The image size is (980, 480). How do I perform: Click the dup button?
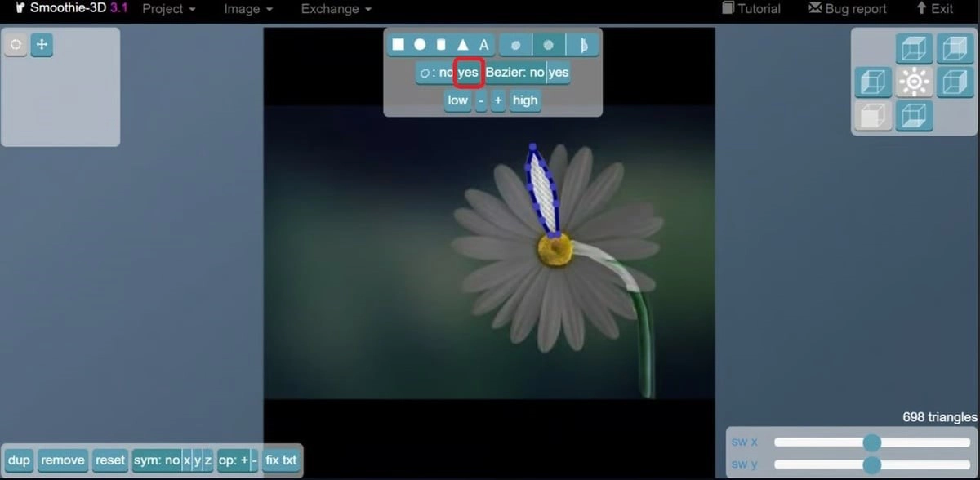(x=19, y=460)
